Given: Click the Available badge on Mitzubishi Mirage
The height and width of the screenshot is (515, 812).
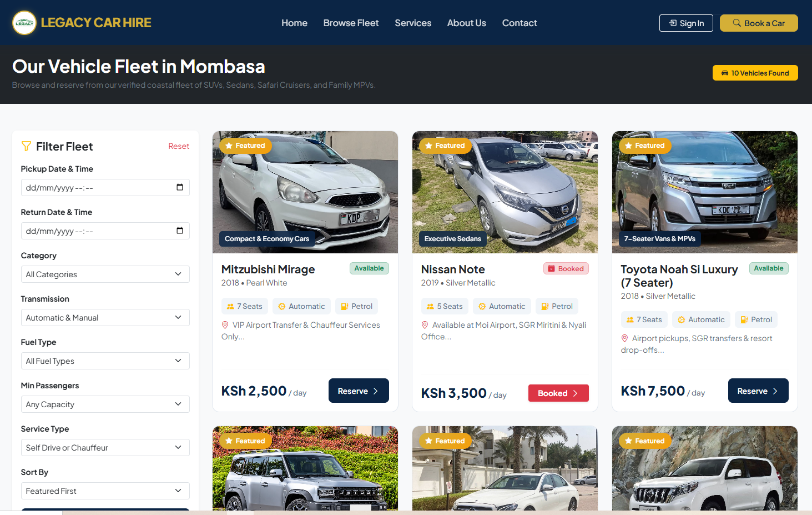Looking at the screenshot, I should (369, 268).
